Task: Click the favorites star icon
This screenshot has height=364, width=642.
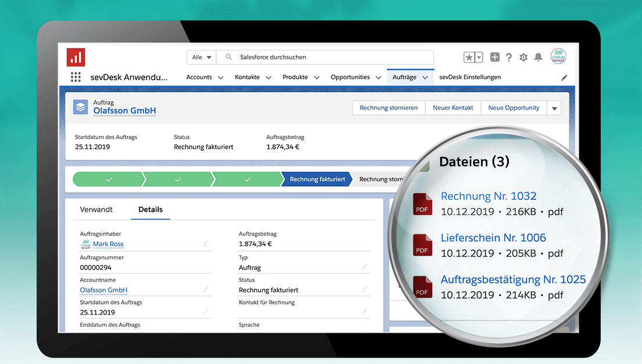Action: coord(468,57)
